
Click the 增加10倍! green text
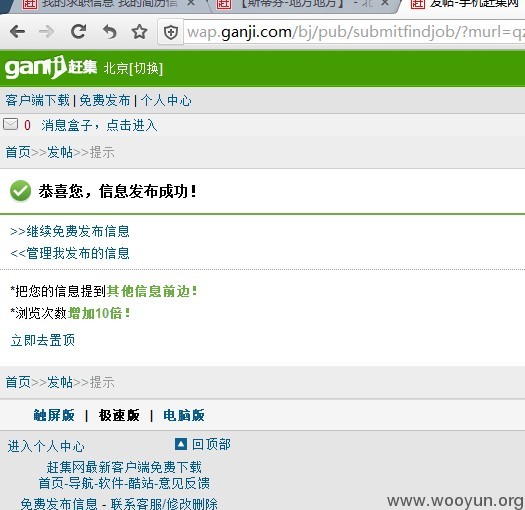99,313
